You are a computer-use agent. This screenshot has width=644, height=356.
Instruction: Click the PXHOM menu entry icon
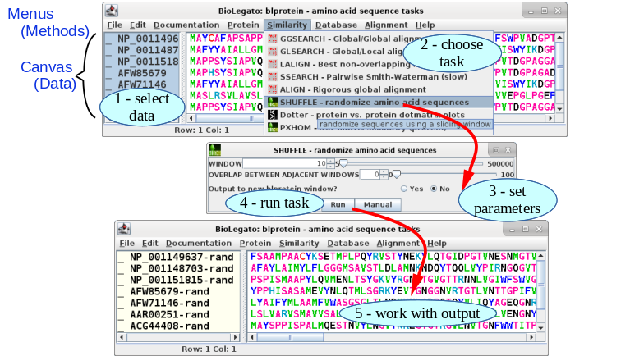pos(274,127)
